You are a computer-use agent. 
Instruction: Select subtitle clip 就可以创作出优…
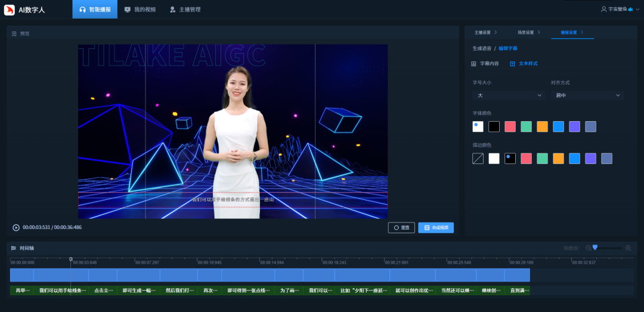tap(413, 291)
